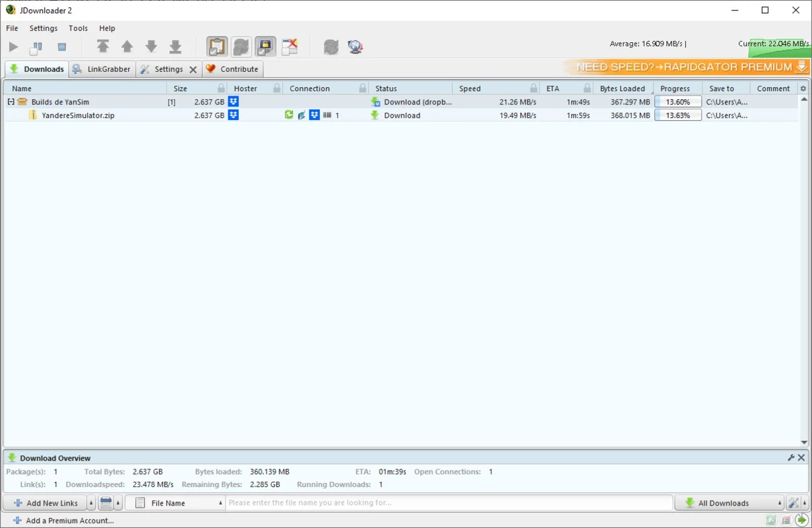Close the Settings tab
812x528 pixels.
(x=193, y=69)
